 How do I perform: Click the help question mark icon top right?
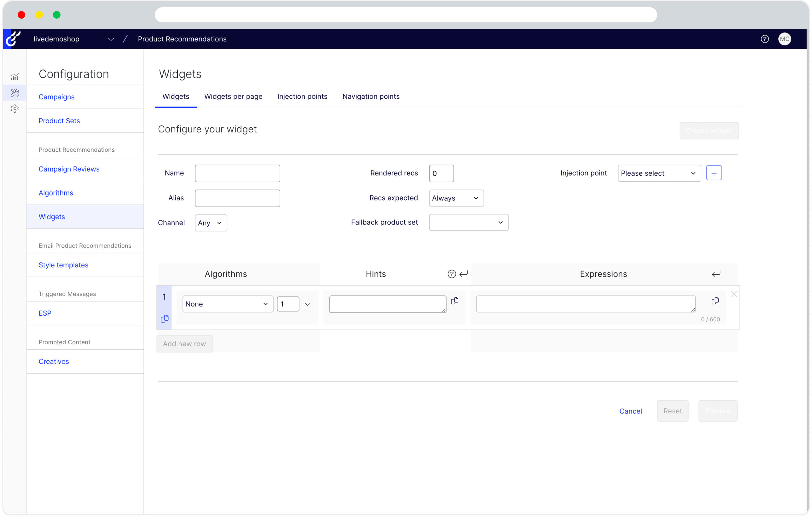[x=765, y=39]
